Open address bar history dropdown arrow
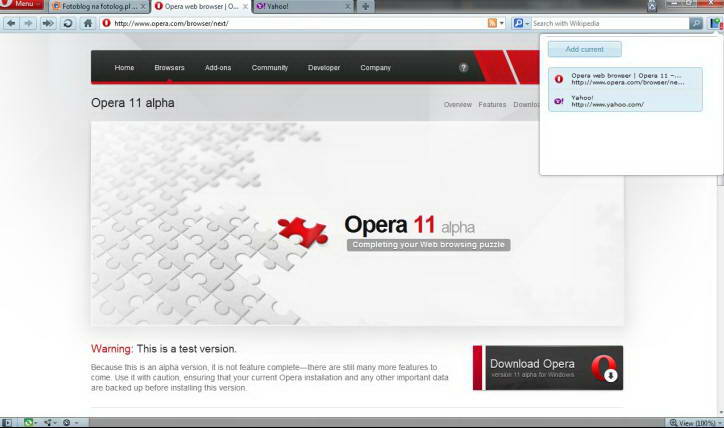The width and height of the screenshot is (724, 428). [x=502, y=23]
